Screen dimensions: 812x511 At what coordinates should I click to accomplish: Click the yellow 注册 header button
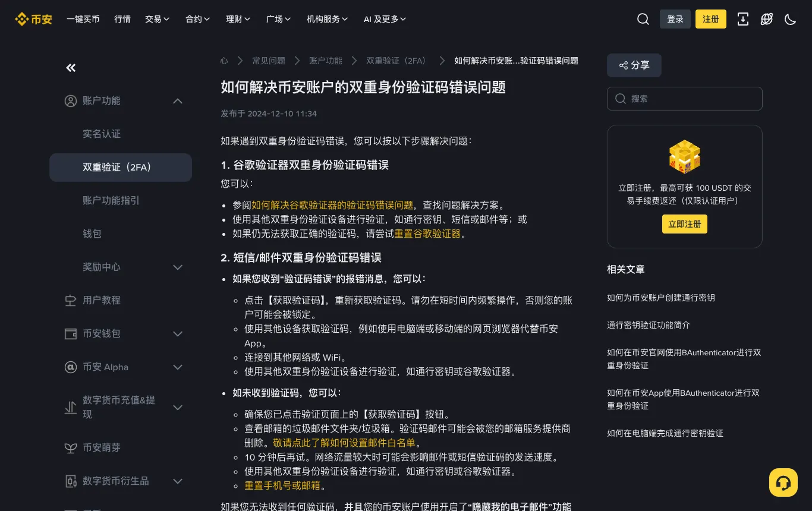click(711, 19)
